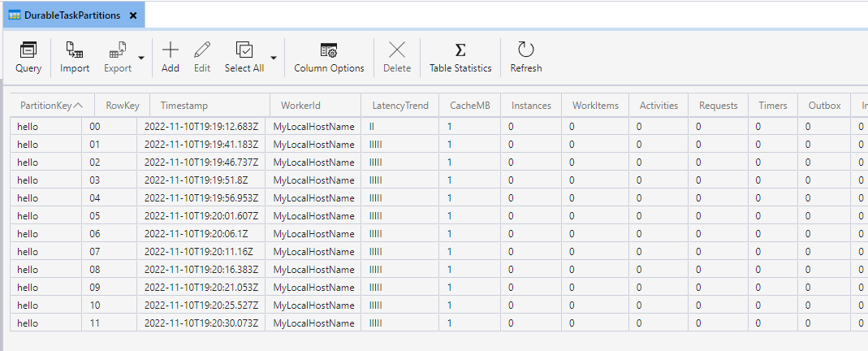The image size is (868, 351).
Task: Click the Import icon
Action: tap(75, 50)
